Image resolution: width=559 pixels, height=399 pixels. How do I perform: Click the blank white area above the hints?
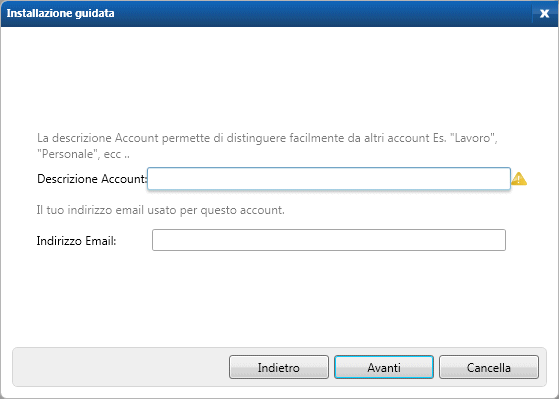coord(280,78)
